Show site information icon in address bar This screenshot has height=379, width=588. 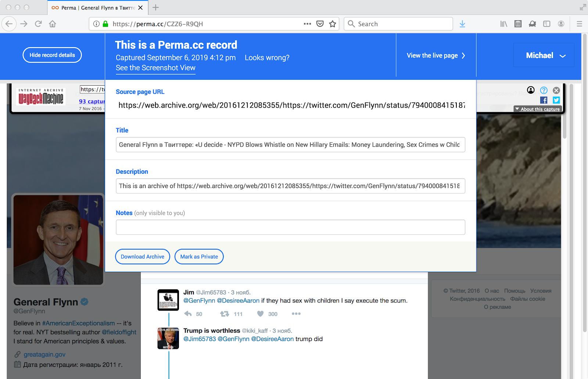[96, 24]
